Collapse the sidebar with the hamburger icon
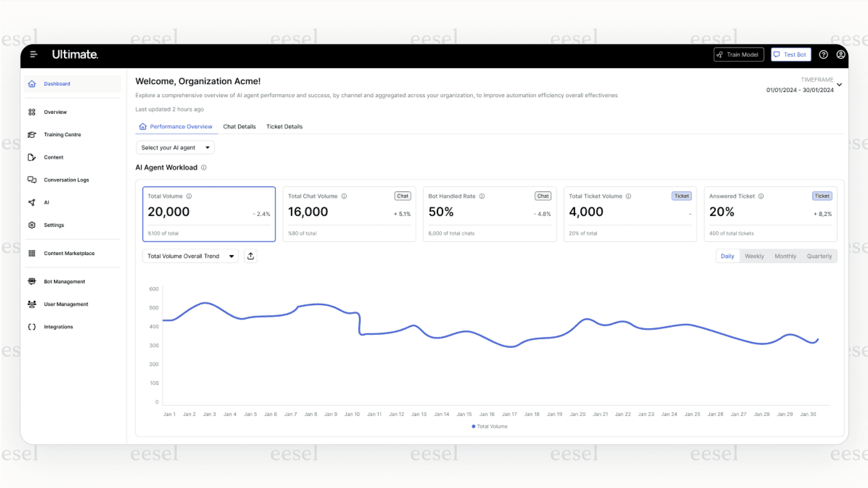The width and height of the screenshot is (868, 488). pos(34,54)
